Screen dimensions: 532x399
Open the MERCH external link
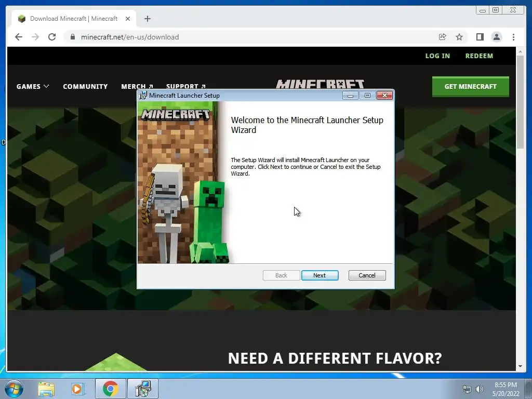pos(137,87)
